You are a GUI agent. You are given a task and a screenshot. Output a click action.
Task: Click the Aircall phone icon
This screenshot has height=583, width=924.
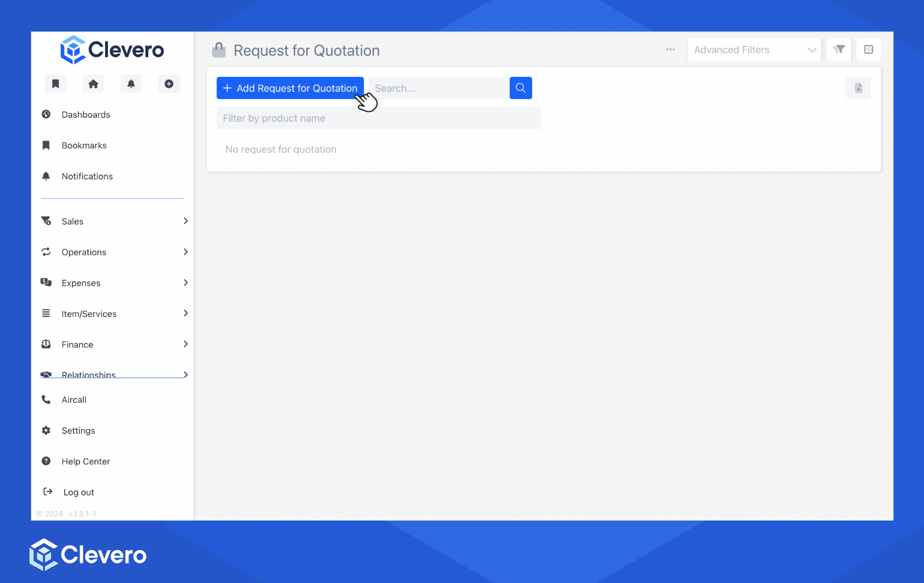(x=46, y=399)
